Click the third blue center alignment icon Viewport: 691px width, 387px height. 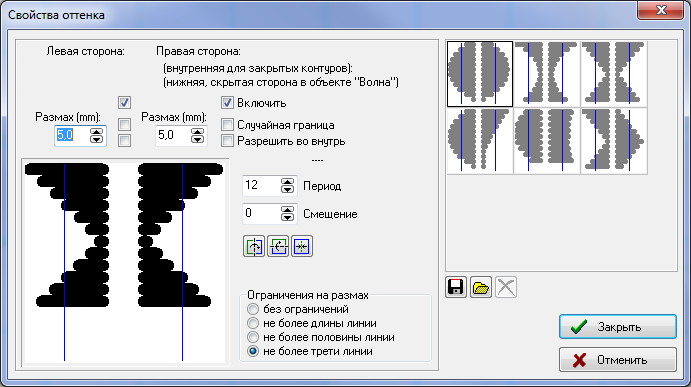(x=302, y=246)
